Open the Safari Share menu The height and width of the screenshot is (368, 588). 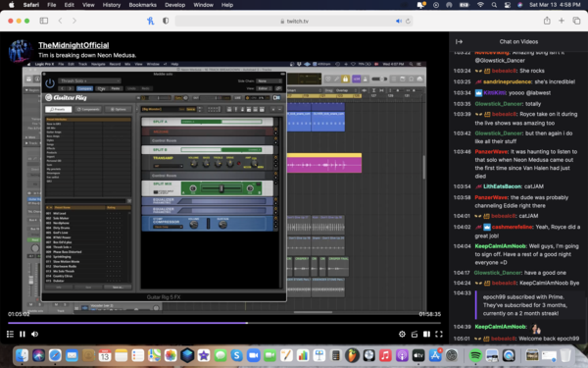(547, 21)
